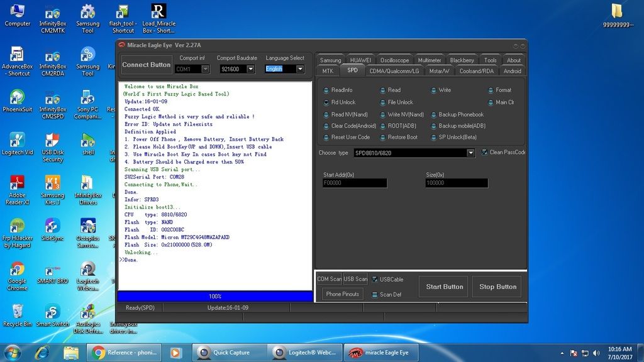Click the Connect Button
Screen dimensions: 644x362
pos(146,65)
